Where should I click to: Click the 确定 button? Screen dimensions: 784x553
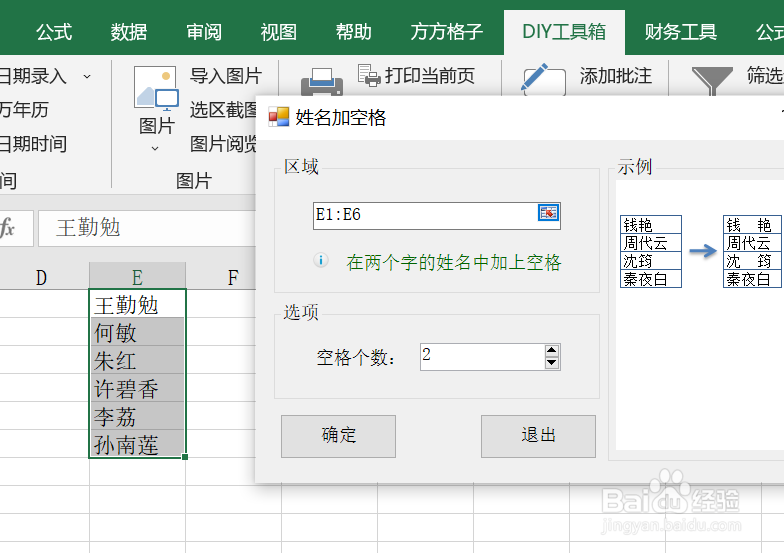[x=338, y=436]
